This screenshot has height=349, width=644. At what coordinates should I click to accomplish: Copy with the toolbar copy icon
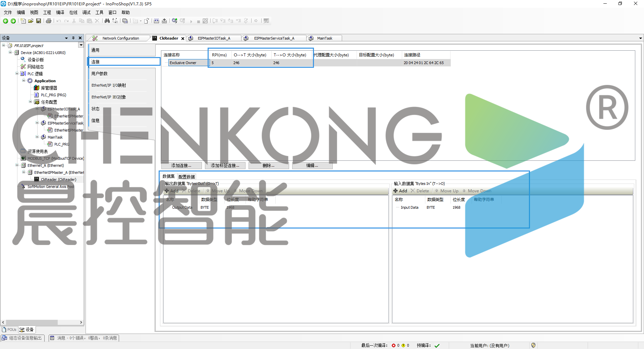pos(82,21)
